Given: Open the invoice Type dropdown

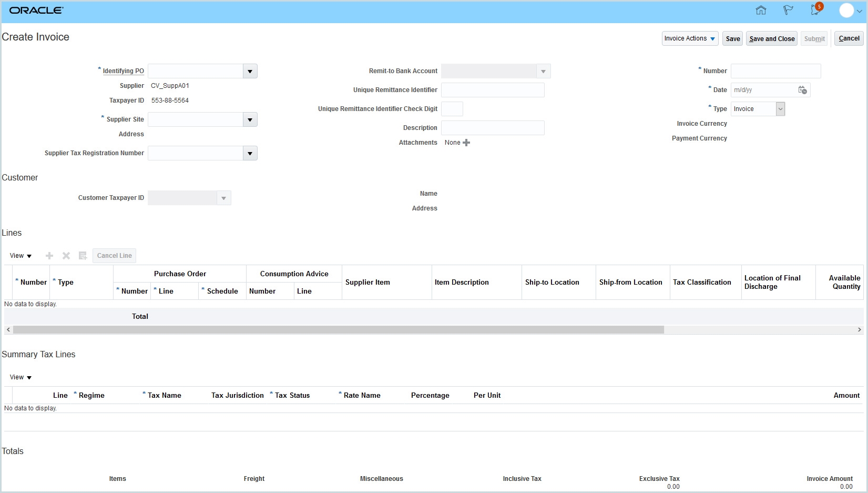Looking at the screenshot, I should (x=780, y=109).
